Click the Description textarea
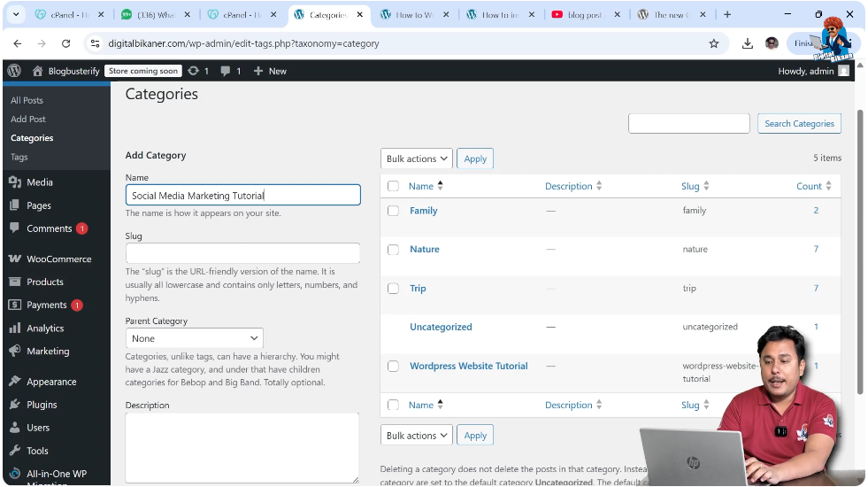 [x=242, y=448]
